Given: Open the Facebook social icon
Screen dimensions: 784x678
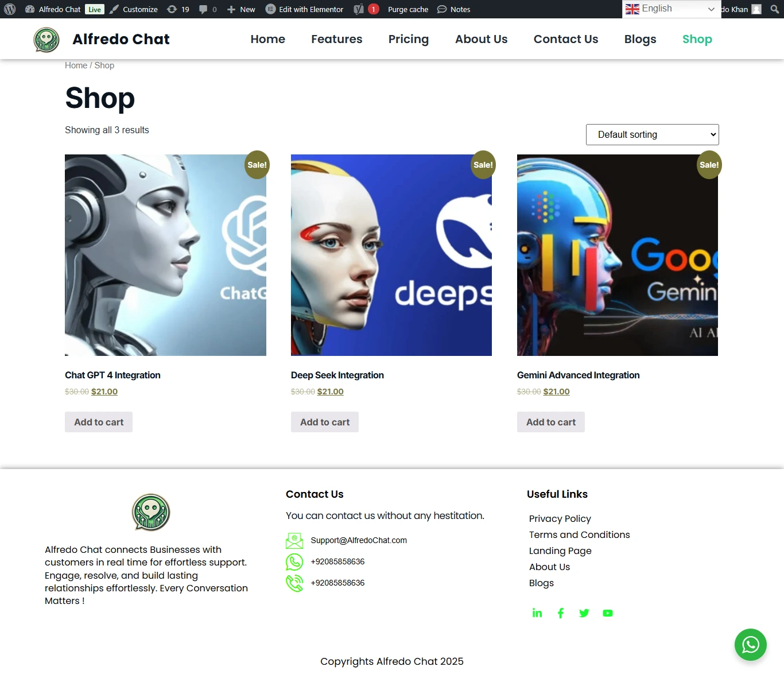Looking at the screenshot, I should tap(561, 613).
